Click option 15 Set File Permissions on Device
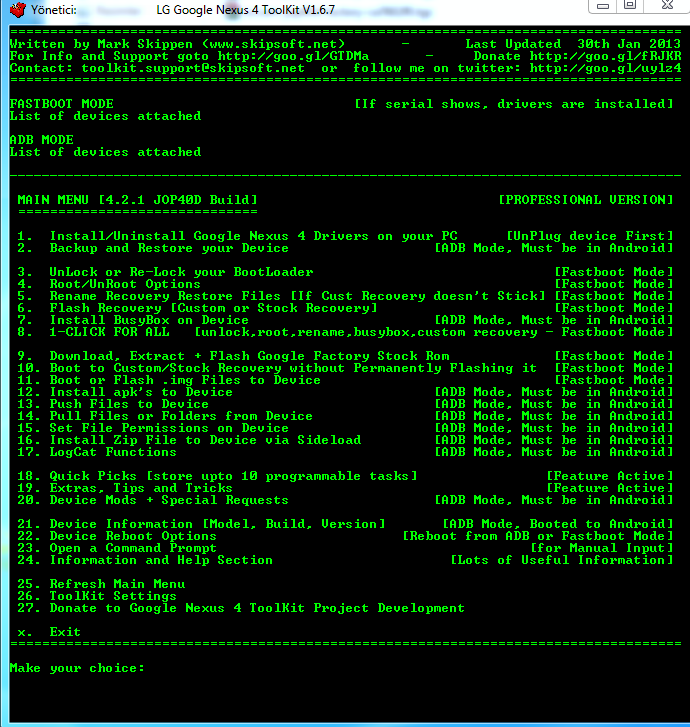690x727 pixels. click(153, 429)
